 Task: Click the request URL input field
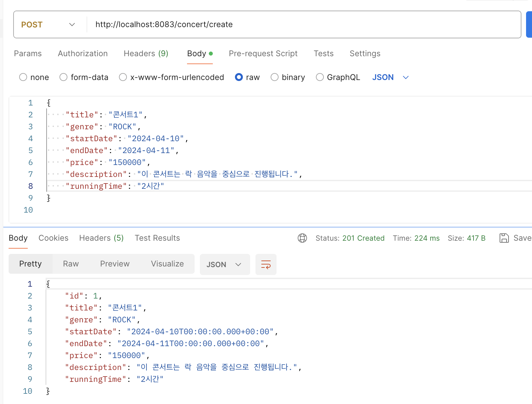click(303, 25)
